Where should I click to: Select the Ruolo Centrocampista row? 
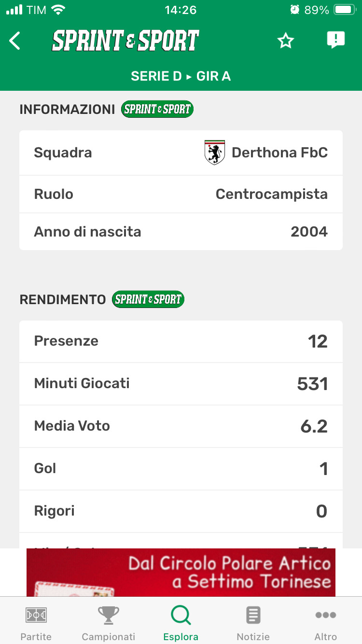181,194
